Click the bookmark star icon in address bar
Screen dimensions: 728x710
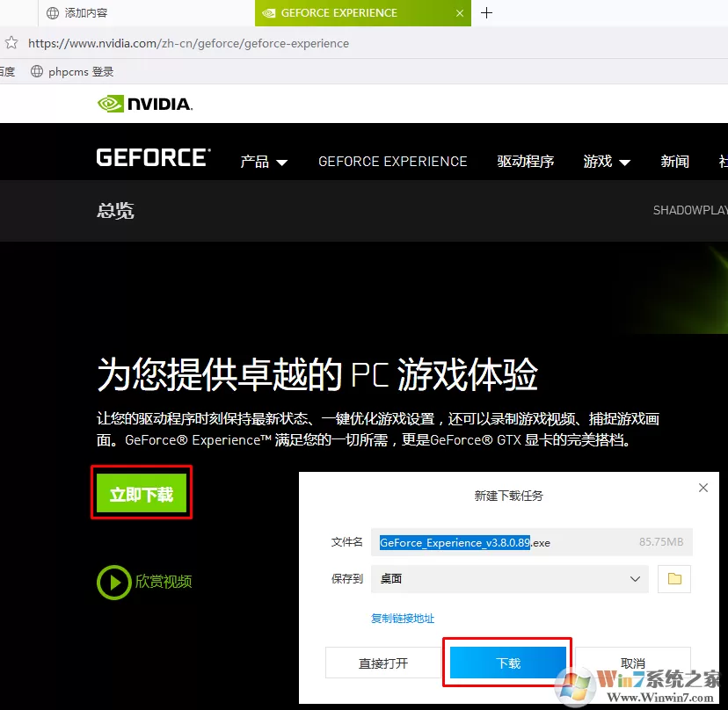pyautogui.click(x=11, y=43)
